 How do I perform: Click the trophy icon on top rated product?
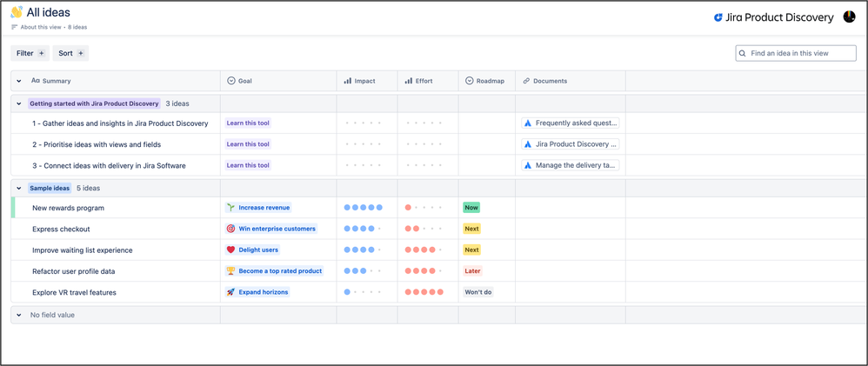coord(230,270)
